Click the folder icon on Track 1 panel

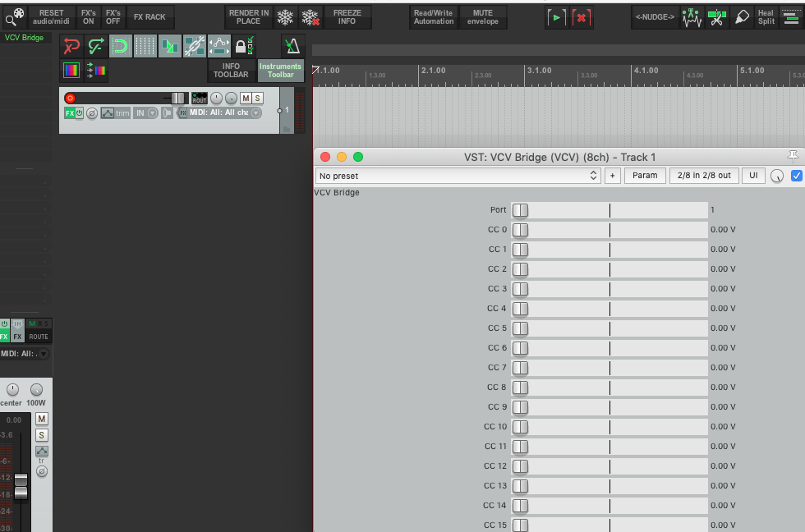click(x=287, y=129)
